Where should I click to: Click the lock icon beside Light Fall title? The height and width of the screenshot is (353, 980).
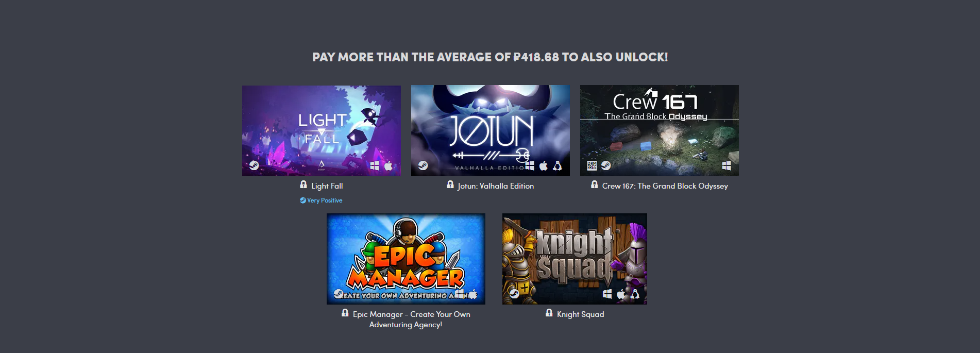click(303, 184)
